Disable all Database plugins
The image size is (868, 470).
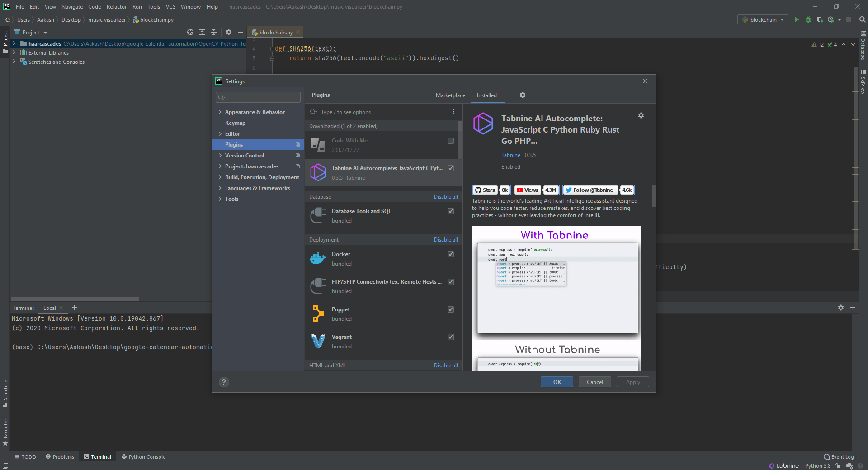pos(446,197)
